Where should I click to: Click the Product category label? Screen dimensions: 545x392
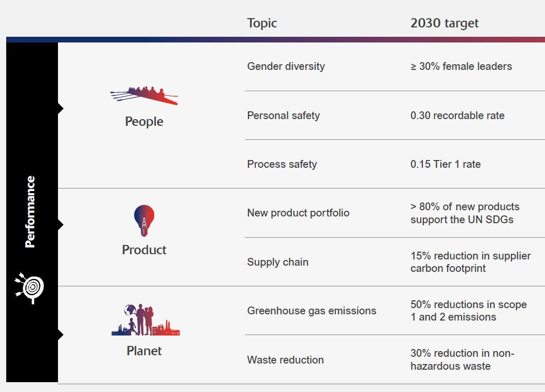(144, 250)
